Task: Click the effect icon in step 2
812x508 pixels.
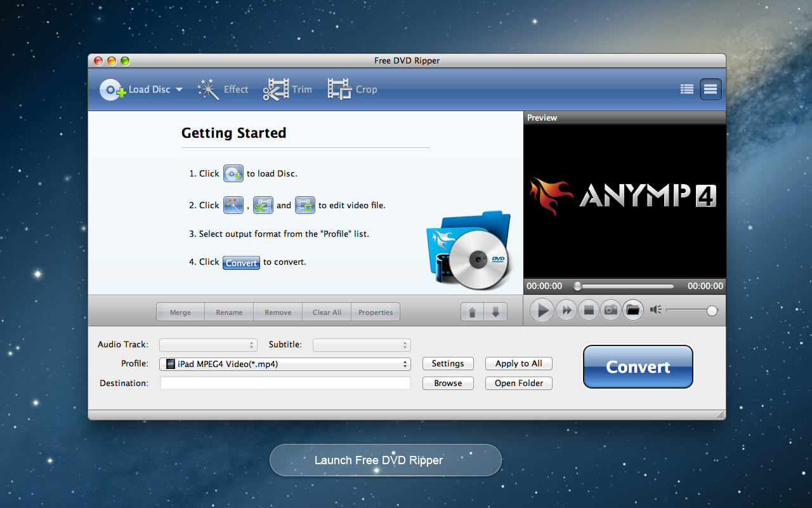Action: point(233,205)
